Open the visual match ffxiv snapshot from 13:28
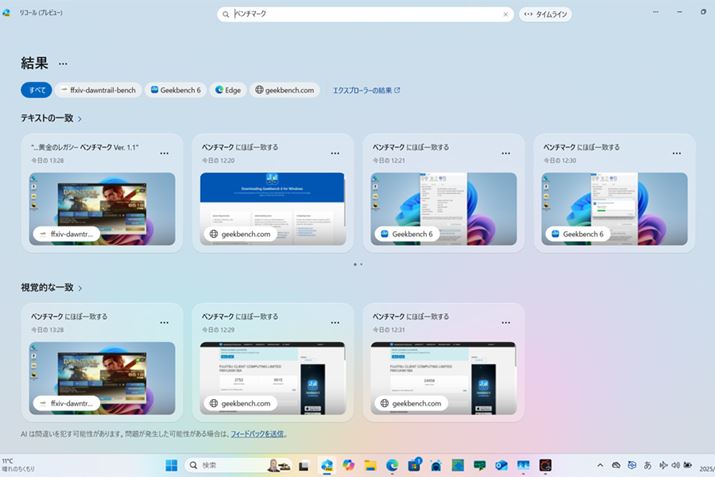The height and width of the screenshot is (477, 715). coord(102,378)
